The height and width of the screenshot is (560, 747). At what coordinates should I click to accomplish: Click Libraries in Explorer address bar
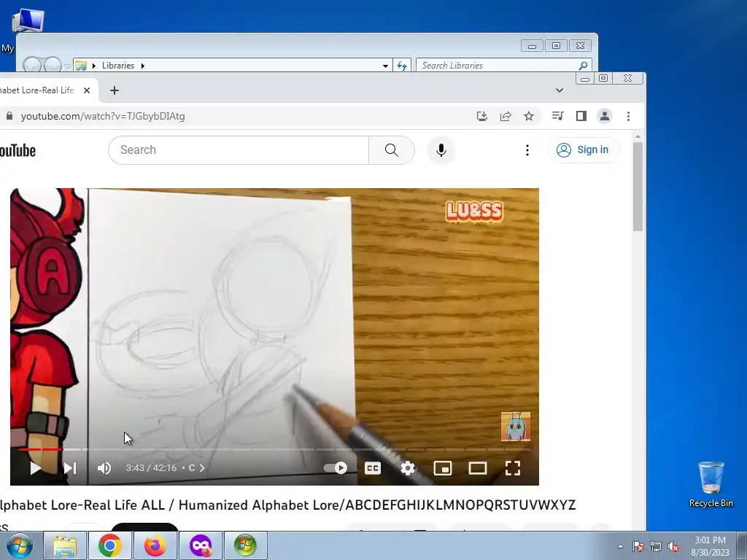[117, 66]
